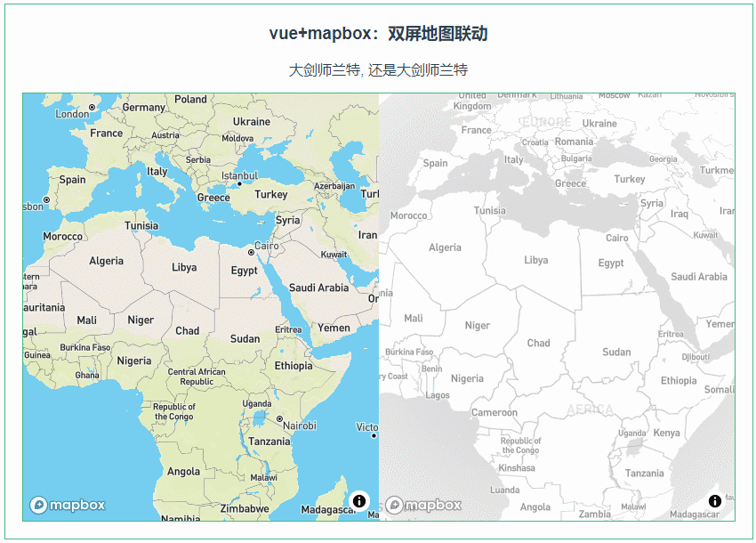This screenshot has width=756, height=543.
Task: Click the 'Austria' map label
Action: click(165, 135)
